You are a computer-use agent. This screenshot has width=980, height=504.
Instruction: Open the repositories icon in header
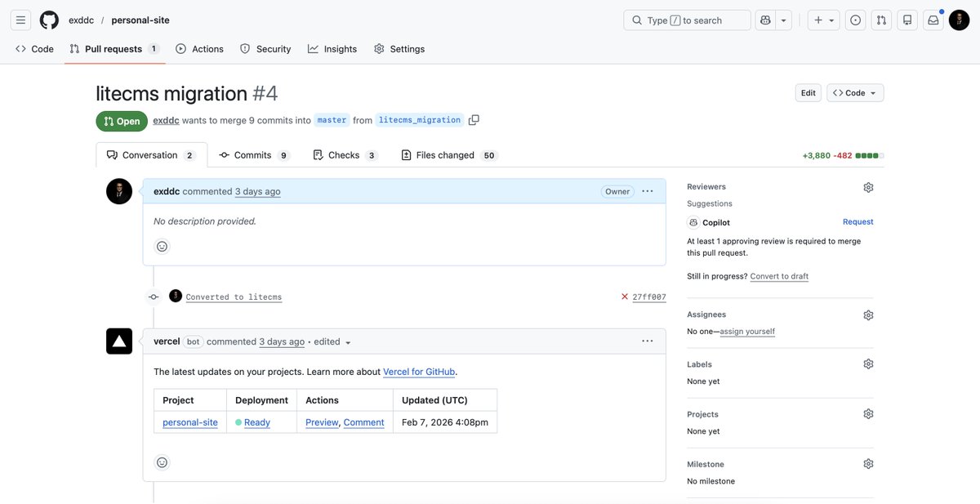(906, 20)
